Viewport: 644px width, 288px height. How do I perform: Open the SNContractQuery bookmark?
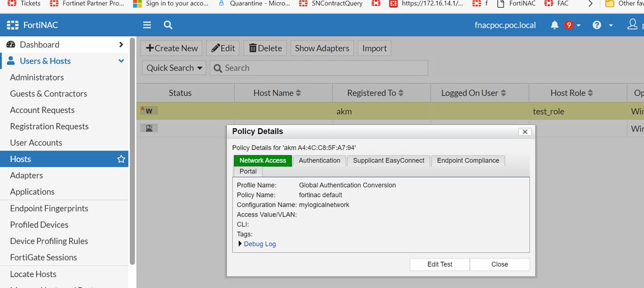[x=330, y=4]
